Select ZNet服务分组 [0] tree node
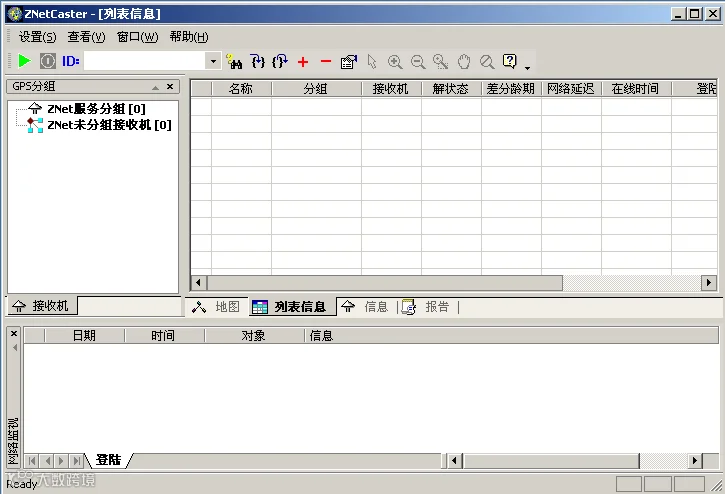The image size is (725, 494). (96, 109)
